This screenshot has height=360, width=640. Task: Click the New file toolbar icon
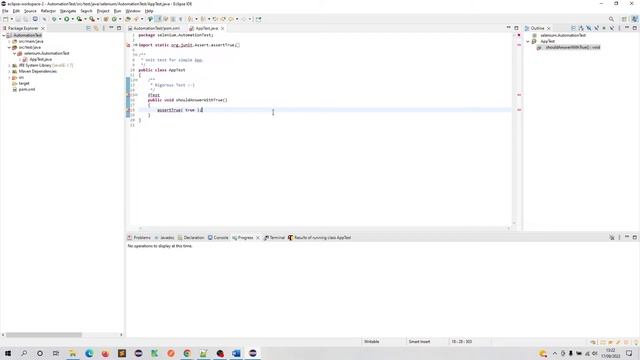pyautogui.click(x=5, y=19)
